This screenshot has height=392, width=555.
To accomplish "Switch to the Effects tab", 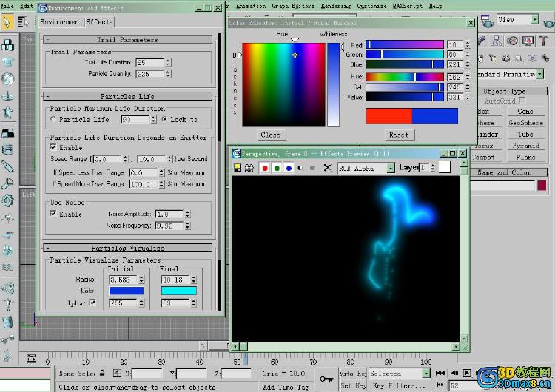I will click(99, 22).
